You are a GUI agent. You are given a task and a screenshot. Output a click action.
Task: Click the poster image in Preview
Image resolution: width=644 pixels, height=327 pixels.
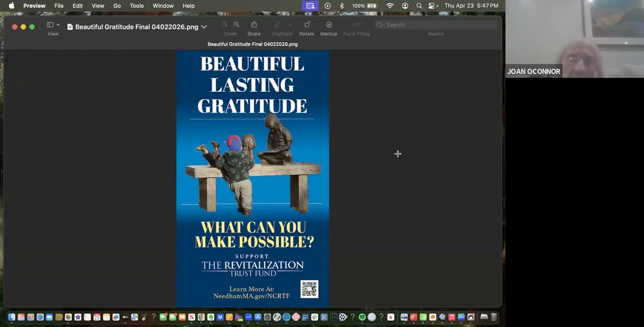253,179
